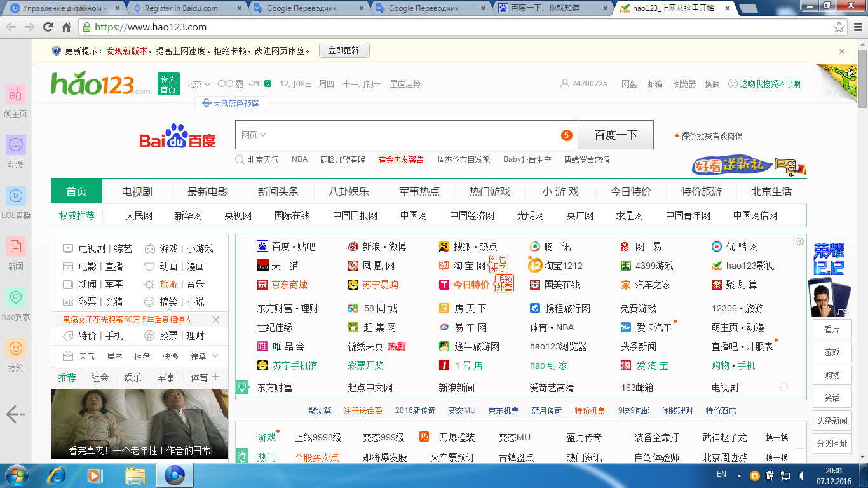Click 头条新闻 right sidebar button

[832, 421]
